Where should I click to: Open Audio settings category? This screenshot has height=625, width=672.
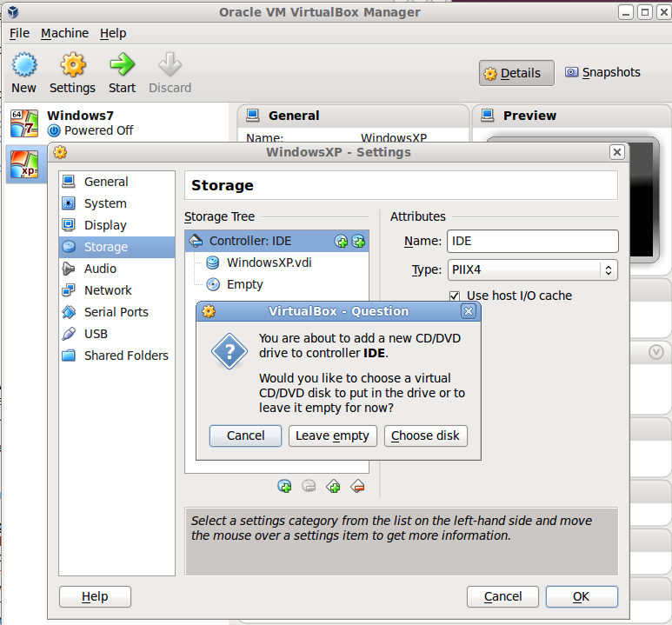[x=116, y=269]
